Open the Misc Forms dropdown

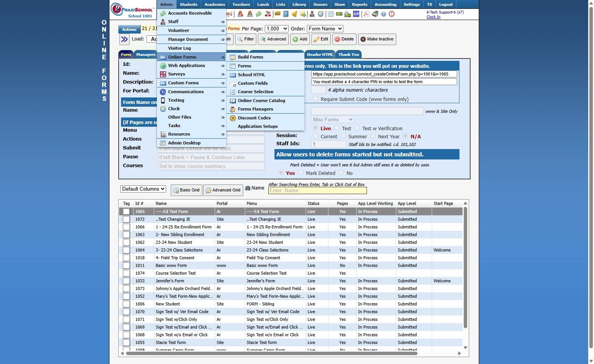(333, 120)
